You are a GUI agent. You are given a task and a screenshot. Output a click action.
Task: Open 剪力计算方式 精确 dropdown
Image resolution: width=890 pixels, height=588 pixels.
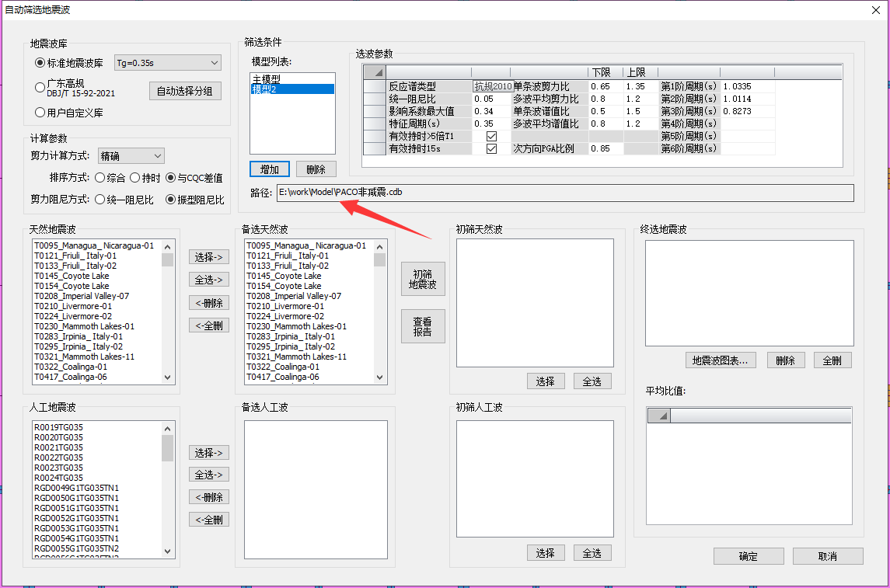coord(131,156)
